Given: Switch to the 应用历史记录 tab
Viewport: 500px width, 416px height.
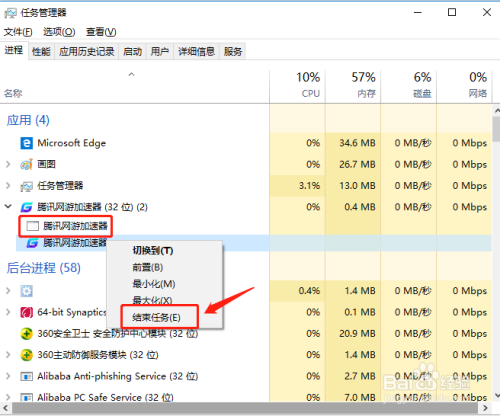Looking at the screenshot, I should [87, 51].
